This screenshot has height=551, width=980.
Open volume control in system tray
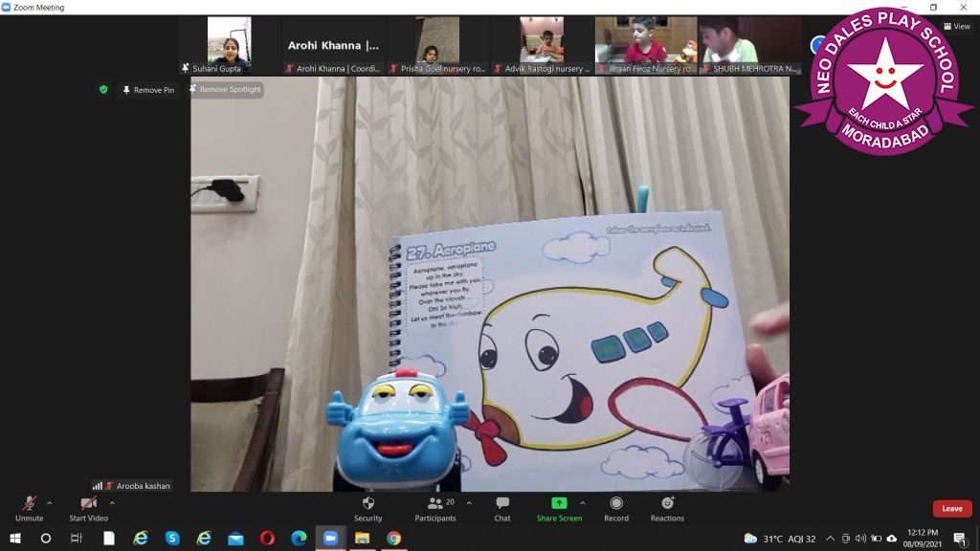[860, 539]
